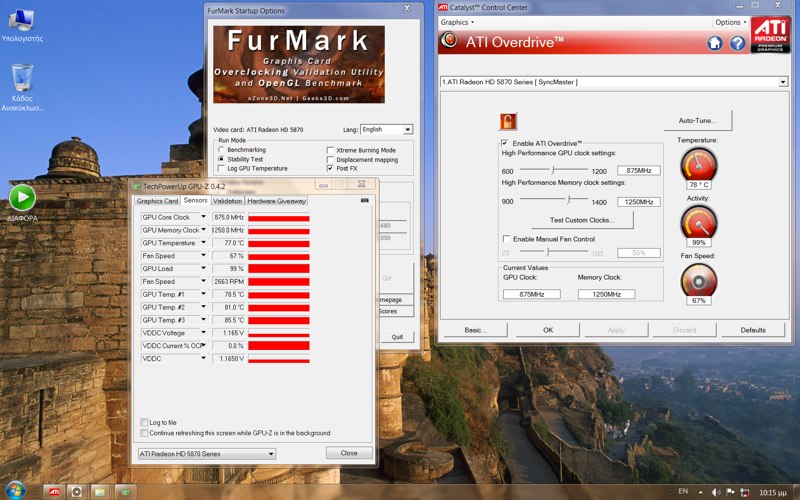Click the Activity gauge dial
Image resolution: width=800 pixels, height=500 pixels.
point(698,223)
